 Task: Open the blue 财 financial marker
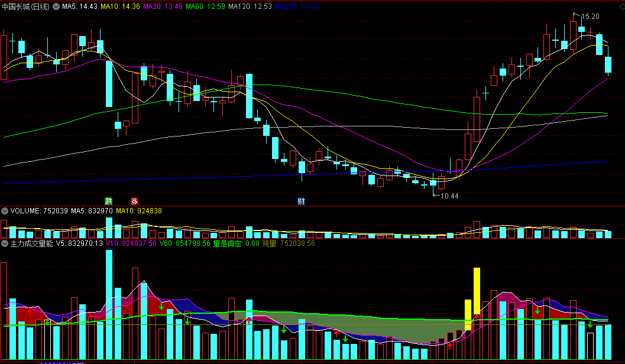click(x=301, y=201)
